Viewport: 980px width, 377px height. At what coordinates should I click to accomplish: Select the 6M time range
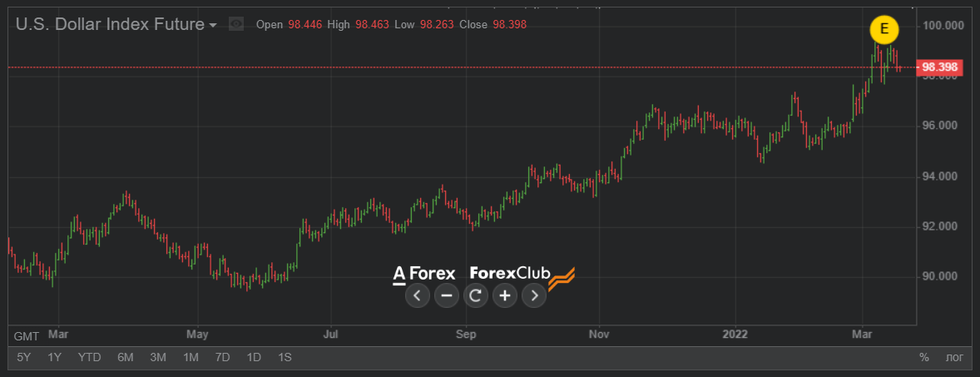(125, 358)
